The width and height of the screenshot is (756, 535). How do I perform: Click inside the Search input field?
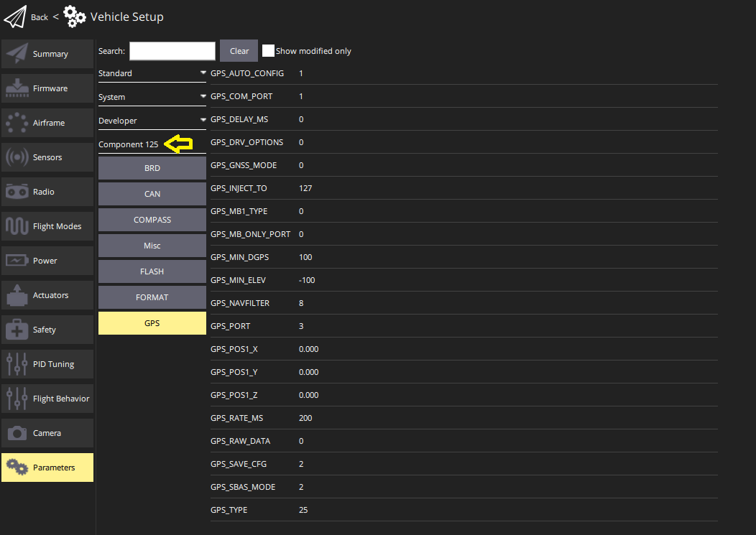click(x=172, y=50)
